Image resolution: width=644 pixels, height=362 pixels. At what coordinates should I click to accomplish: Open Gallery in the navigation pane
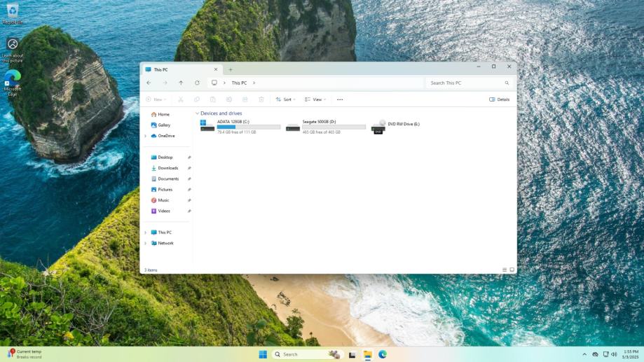160,125
